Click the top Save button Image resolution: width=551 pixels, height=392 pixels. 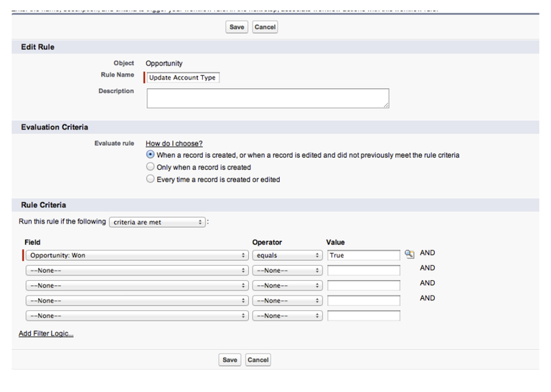pyautogui.click(x=237, y=27)
